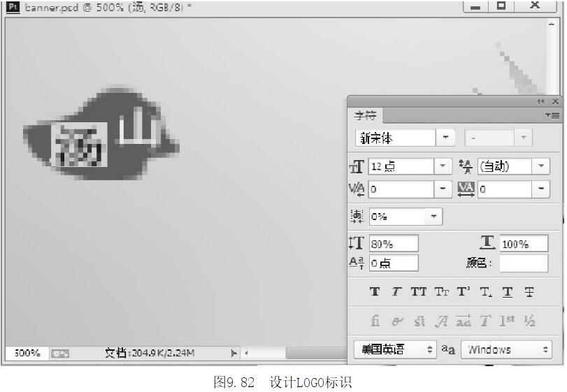Toggle Faux Italic text style

[x=396, y=291]
